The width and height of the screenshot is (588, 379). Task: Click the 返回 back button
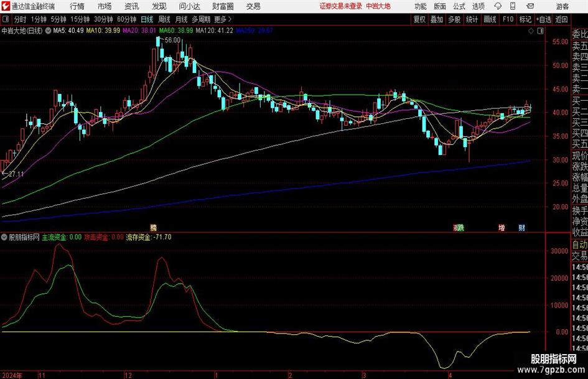[561, 19]
